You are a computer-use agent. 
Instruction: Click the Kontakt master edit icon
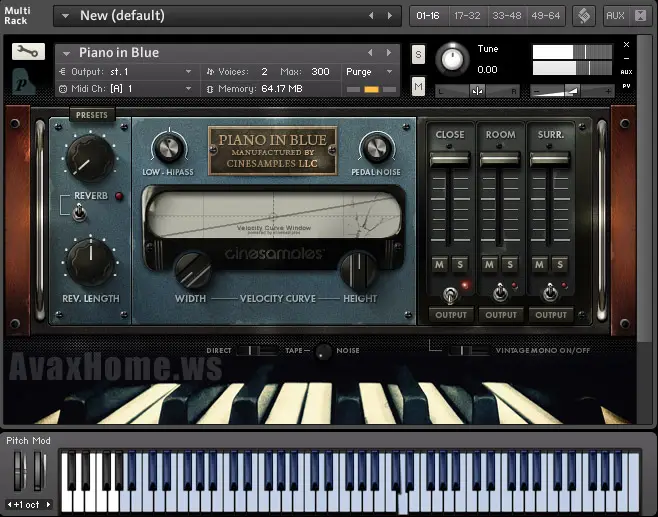coord(584,16)
